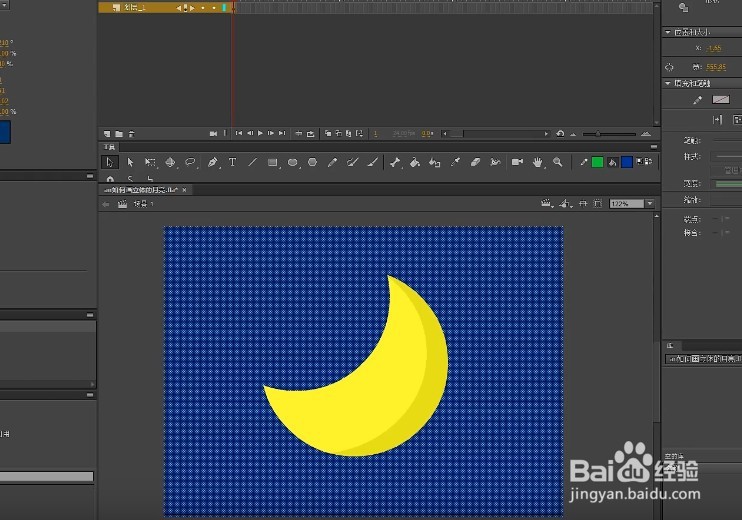The width and height of the screenshot is (742, 520).
Task: Open the green stroke color swatch
Action: coord(598,162)
